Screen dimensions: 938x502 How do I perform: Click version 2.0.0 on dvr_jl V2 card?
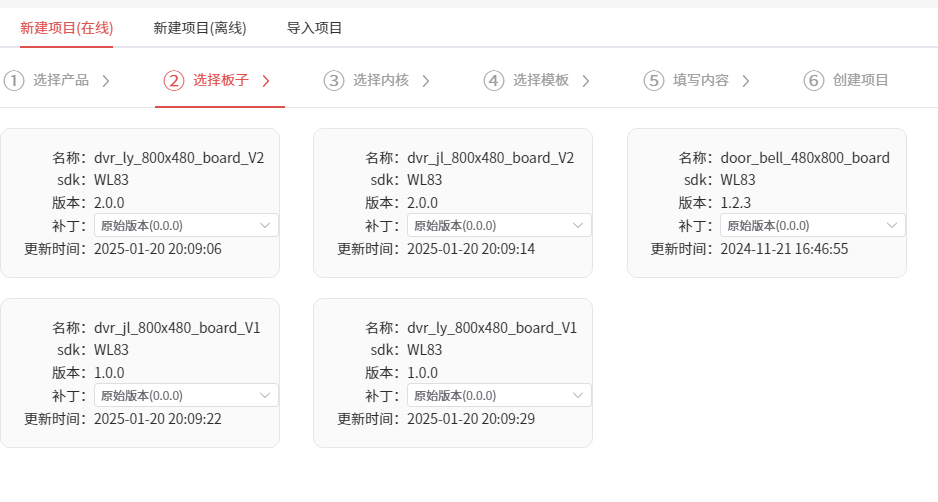(423, 203)
